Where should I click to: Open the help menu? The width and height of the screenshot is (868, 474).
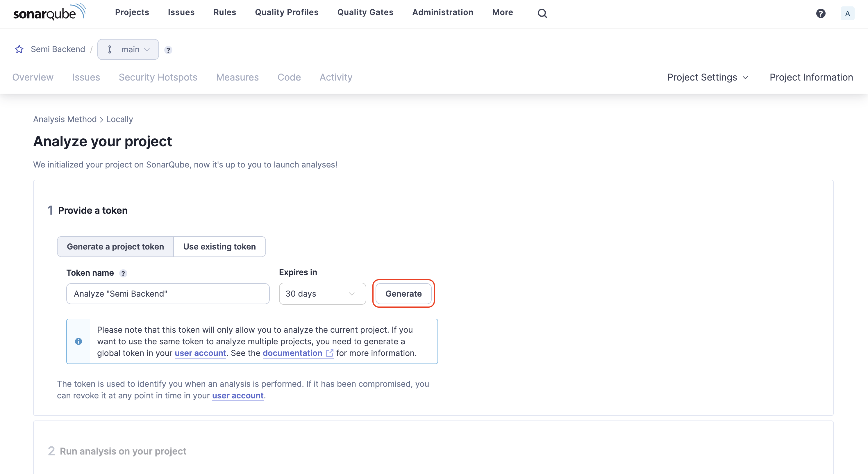pyautogui.click(x=821, y=13)
